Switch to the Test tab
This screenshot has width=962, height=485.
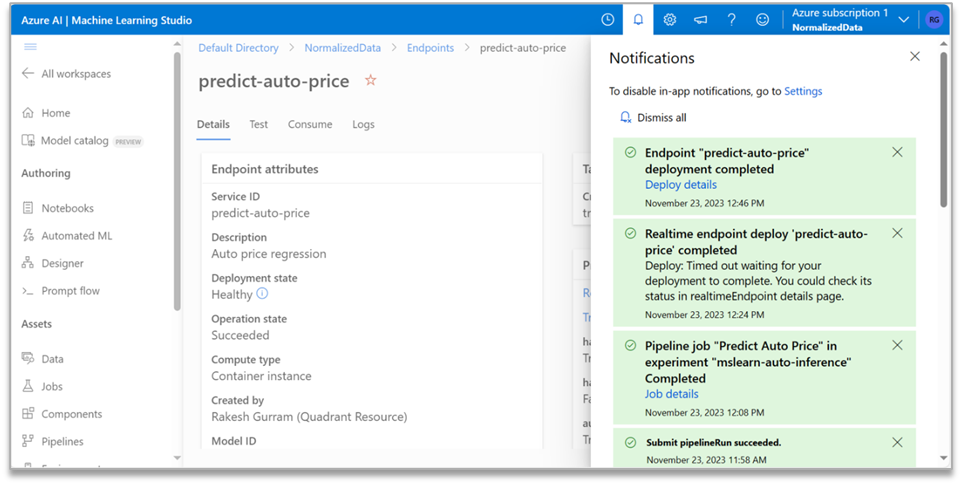pyautogui.click(x=258, y=124)
